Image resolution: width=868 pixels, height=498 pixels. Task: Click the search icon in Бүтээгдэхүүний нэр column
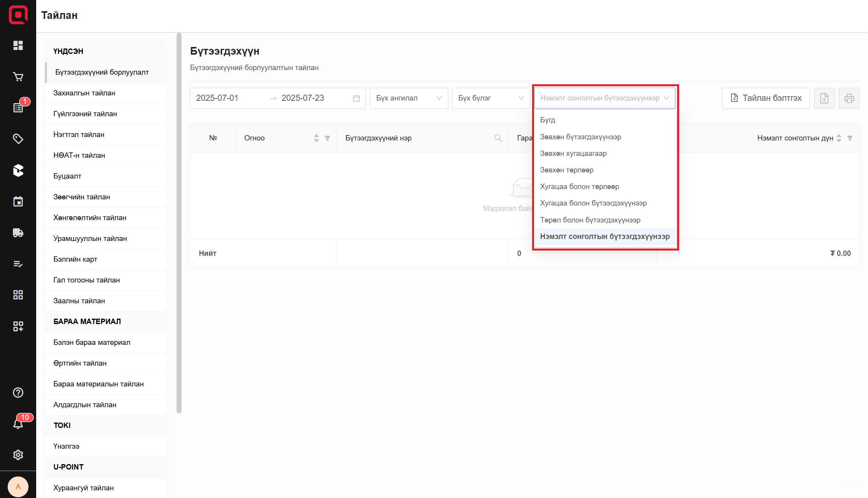pos(498,138)
